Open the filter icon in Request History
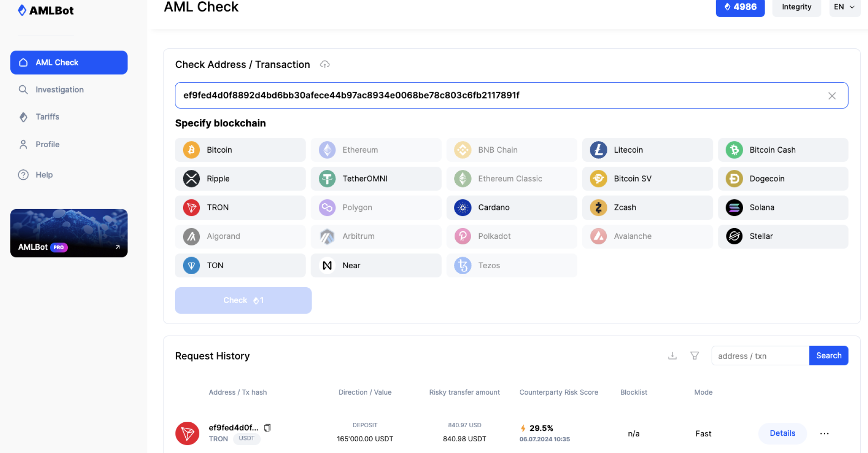Viewport: 868px width, 453px height. 695,355
